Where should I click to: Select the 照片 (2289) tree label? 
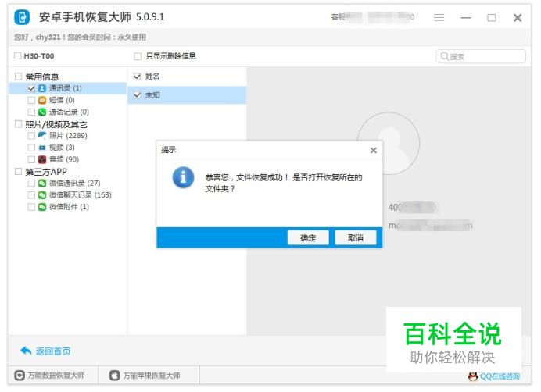[x=68, y=136]
